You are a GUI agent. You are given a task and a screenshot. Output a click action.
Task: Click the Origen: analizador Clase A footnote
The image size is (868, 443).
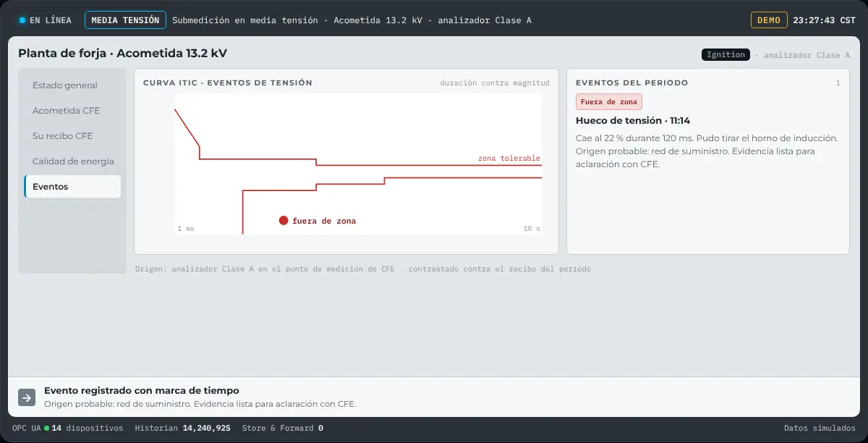363,269
